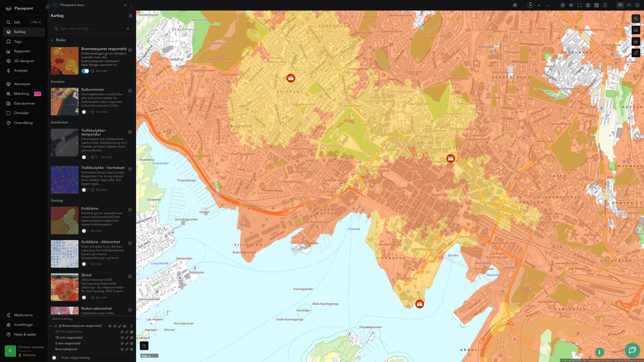Viewport: 644px width, 362px height.
Task: Open the chat support bubble
Action: pyautogui.click(x=632, y=350)
